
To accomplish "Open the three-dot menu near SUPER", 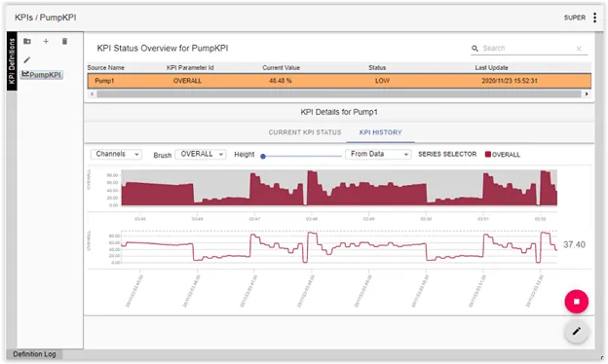I will click(594, 18).
